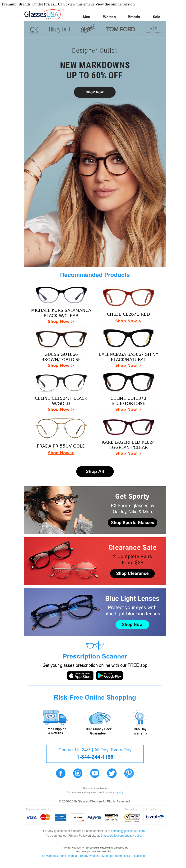Screen dimensions: 186x868
Task: Click the cyan Shop Now blue light button
Action: click(133, 624)
